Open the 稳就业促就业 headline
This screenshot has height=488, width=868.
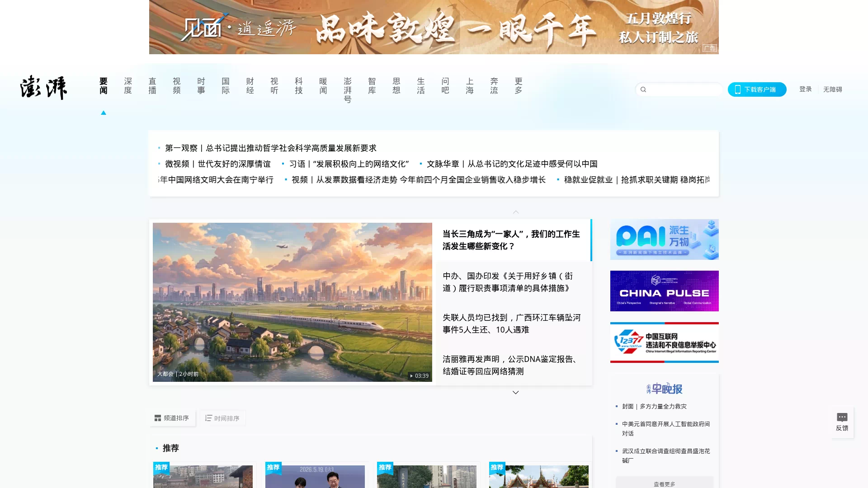[637, 180]
